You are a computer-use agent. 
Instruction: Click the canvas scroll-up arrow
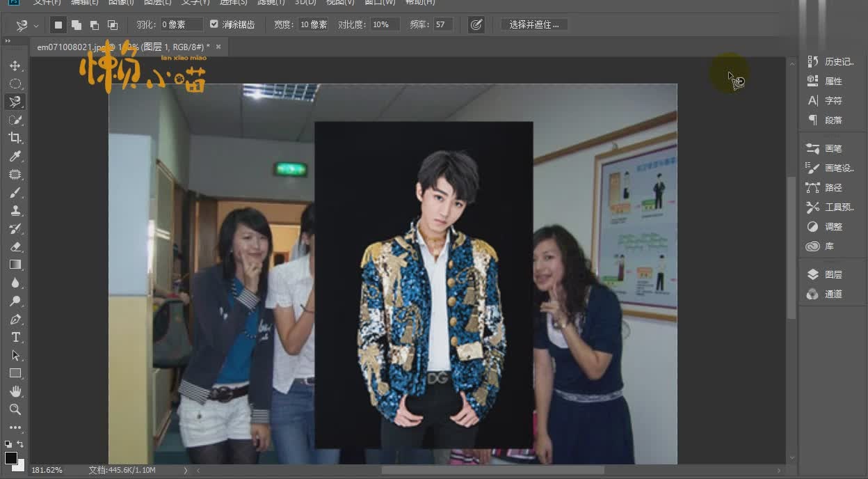point(791,64)
